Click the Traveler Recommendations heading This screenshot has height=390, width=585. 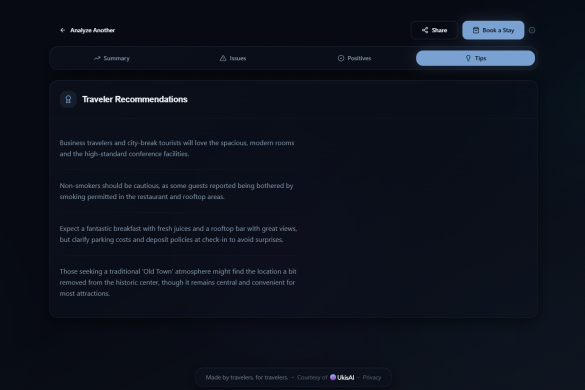135,99
